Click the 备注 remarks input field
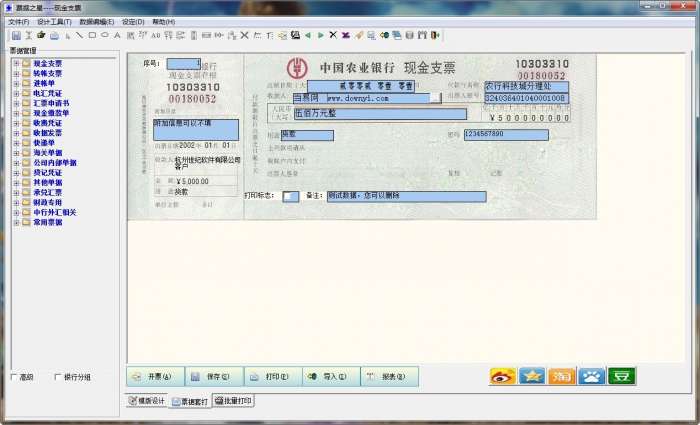 (407, 196)
